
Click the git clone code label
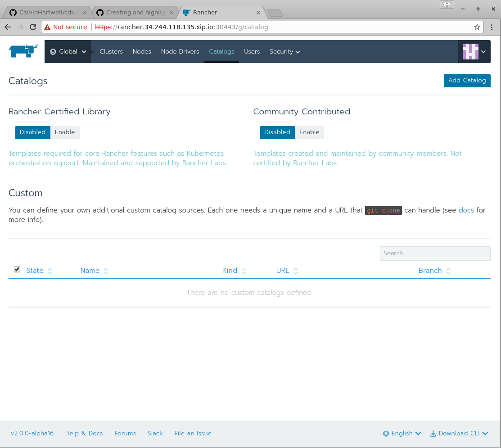[384, 210]
